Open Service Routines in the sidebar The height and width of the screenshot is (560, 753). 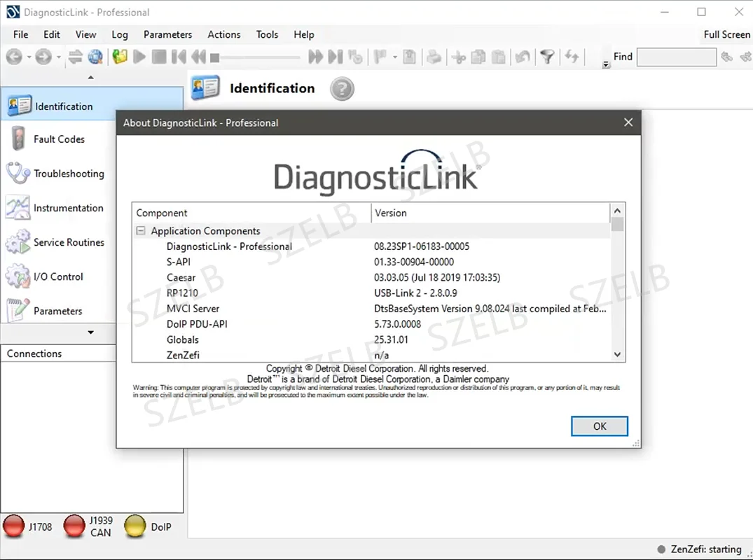59,242
